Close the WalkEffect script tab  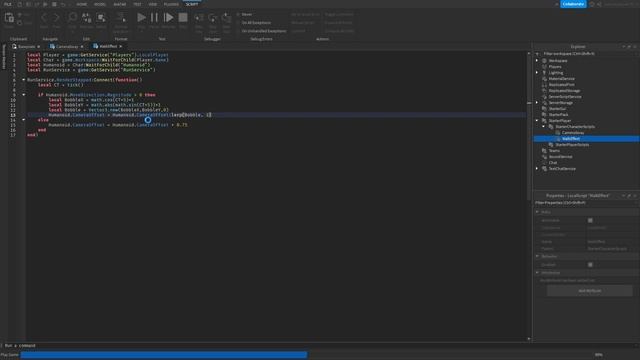pos(120,47)
